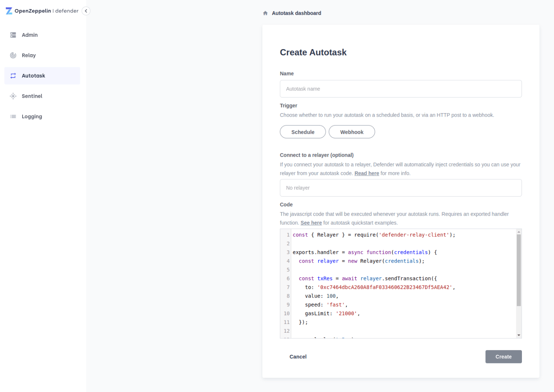Click the OpenZeppelin Defender logo
554x392 pixels.
click(x=42, y=11)
